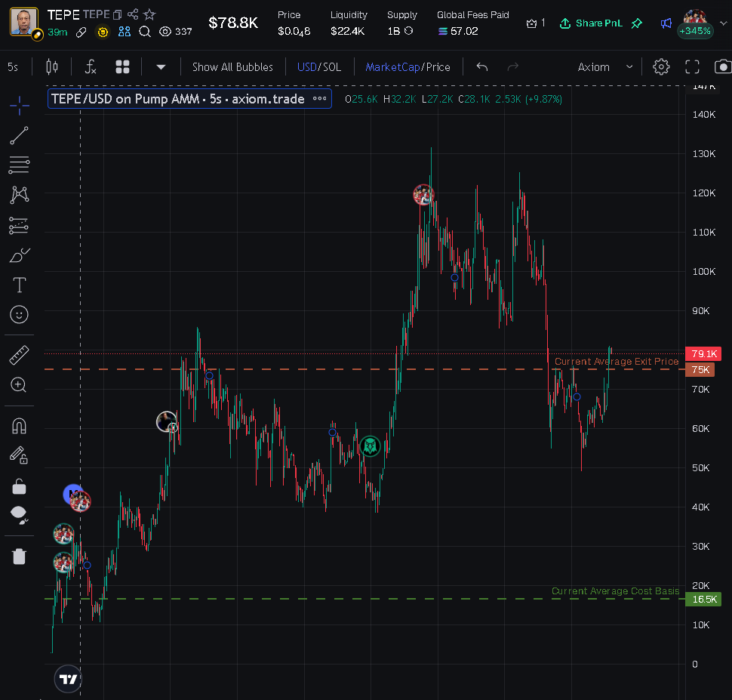Click Show All Bubbles
Viewport: 732px width, 700px height.
coord(232,66)
